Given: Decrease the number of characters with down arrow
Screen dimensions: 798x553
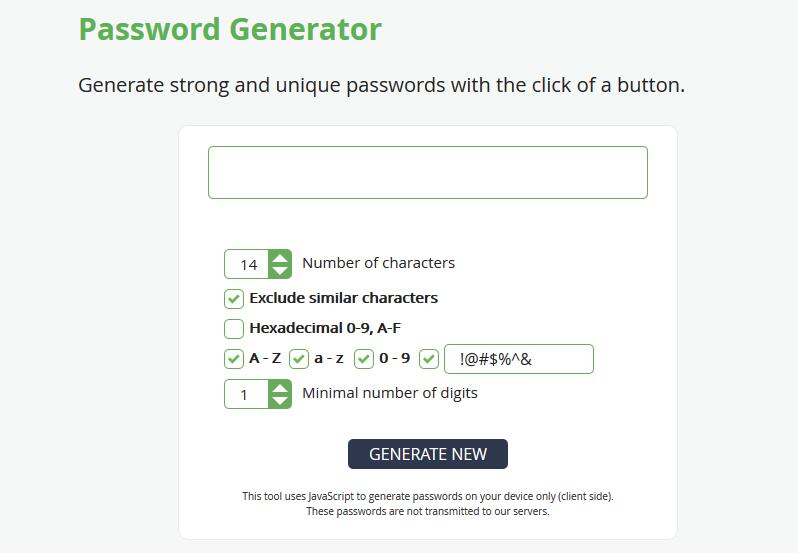Looking at the screenshot, I should (x=280, y=271).
